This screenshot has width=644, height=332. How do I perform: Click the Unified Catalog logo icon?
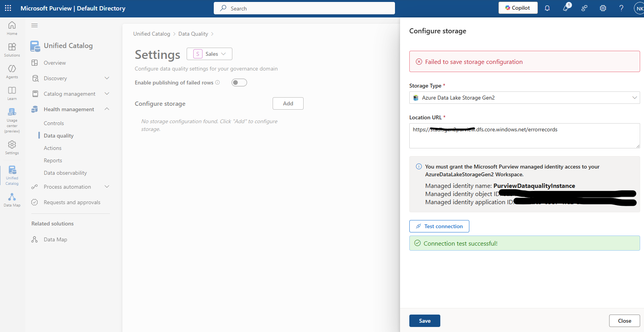35,46
